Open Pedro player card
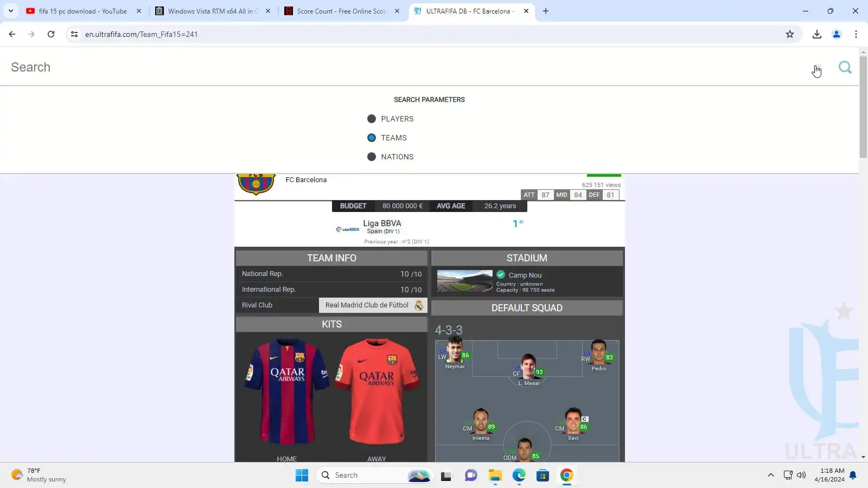Image resolution: width=868 pixels, height=488 pixels. click(598, 356)
